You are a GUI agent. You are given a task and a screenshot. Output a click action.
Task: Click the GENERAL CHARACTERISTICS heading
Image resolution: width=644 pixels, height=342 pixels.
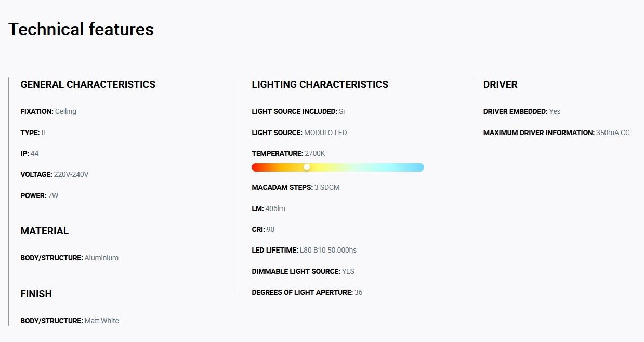click(x=88, y=84)
